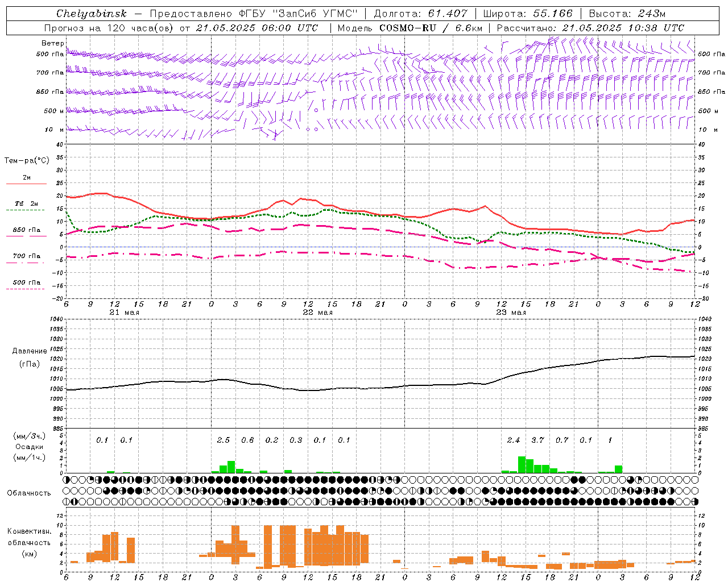728x582 pixels.
Task: Click the (мм/3ч.) precipitation unit label
Action: tap(30, 436)
